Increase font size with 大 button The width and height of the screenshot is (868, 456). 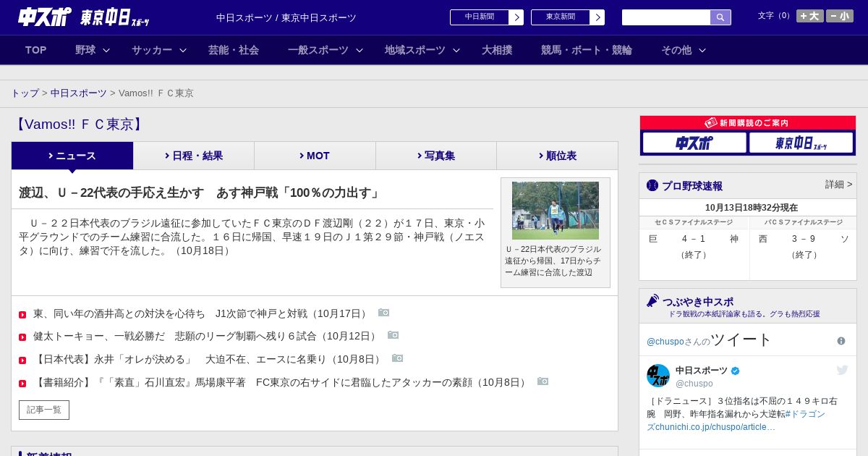(x=809, y=16)
